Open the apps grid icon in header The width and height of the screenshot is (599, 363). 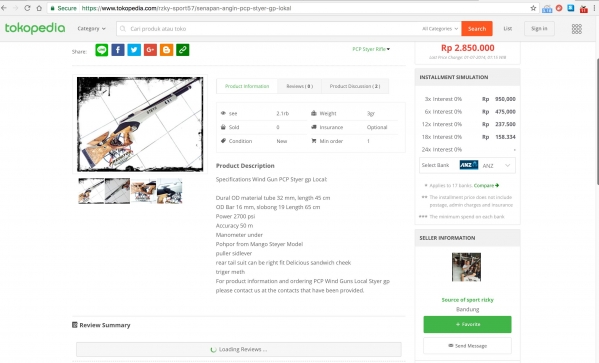(576, 29)
